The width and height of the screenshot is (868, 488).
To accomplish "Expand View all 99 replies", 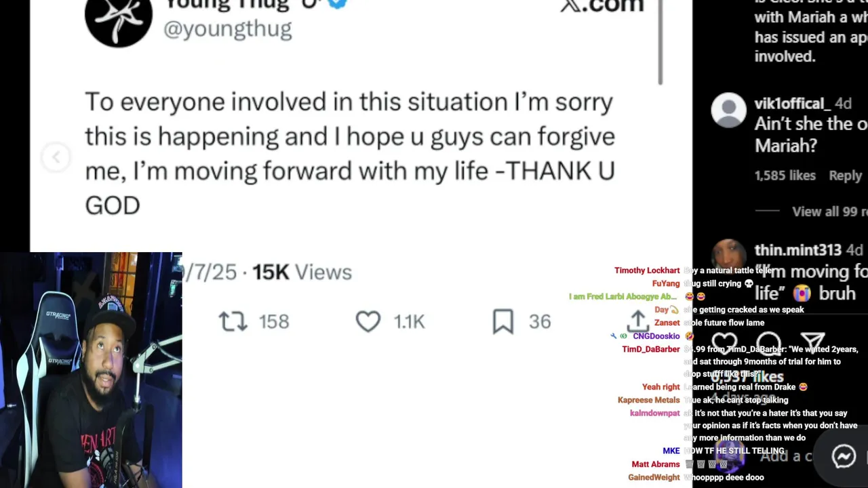I will coord(830,211).
